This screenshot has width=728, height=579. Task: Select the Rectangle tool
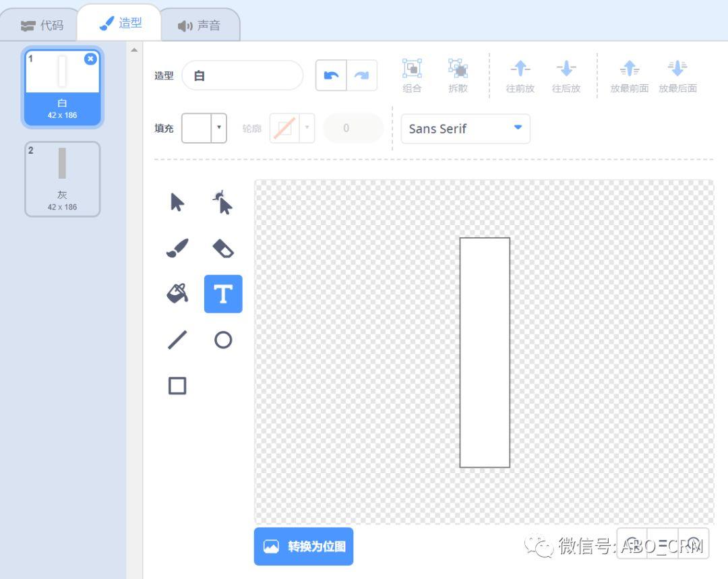(x=177, y=386)
